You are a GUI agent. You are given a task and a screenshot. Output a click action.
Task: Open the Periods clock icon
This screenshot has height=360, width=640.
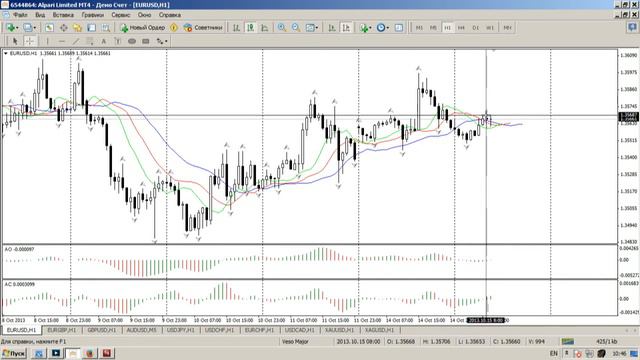pos(380,28)
